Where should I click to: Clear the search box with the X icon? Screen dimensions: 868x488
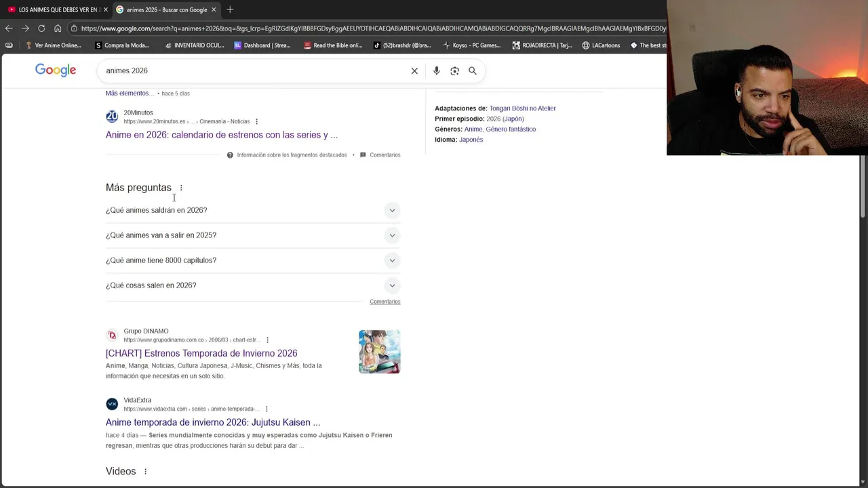click(x=414, y=70)
